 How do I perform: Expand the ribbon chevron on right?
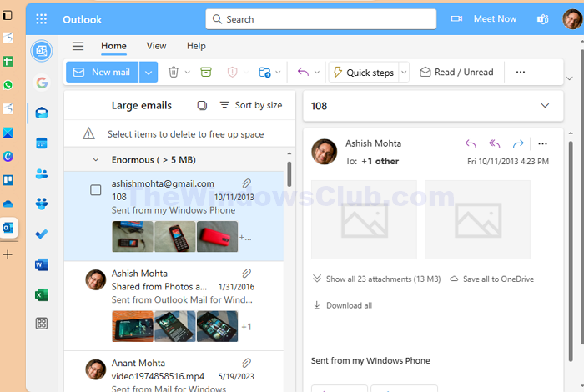570,78
